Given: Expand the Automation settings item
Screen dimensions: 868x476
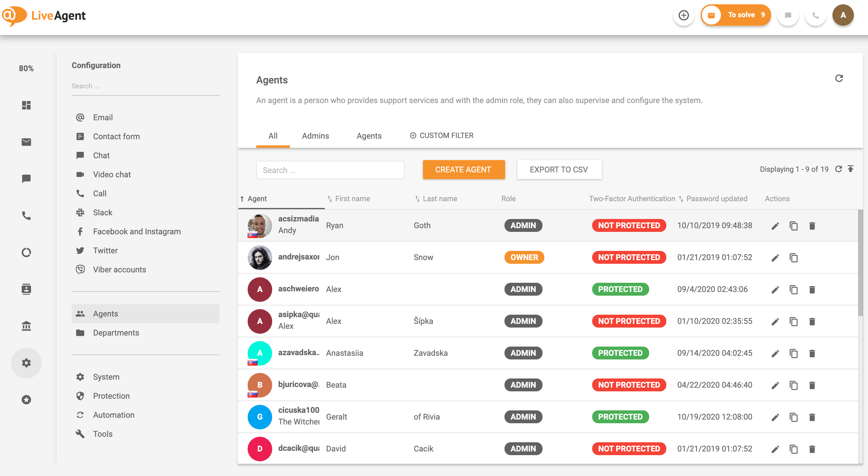Looking at the screenshot, I should [x=145, y=415].
